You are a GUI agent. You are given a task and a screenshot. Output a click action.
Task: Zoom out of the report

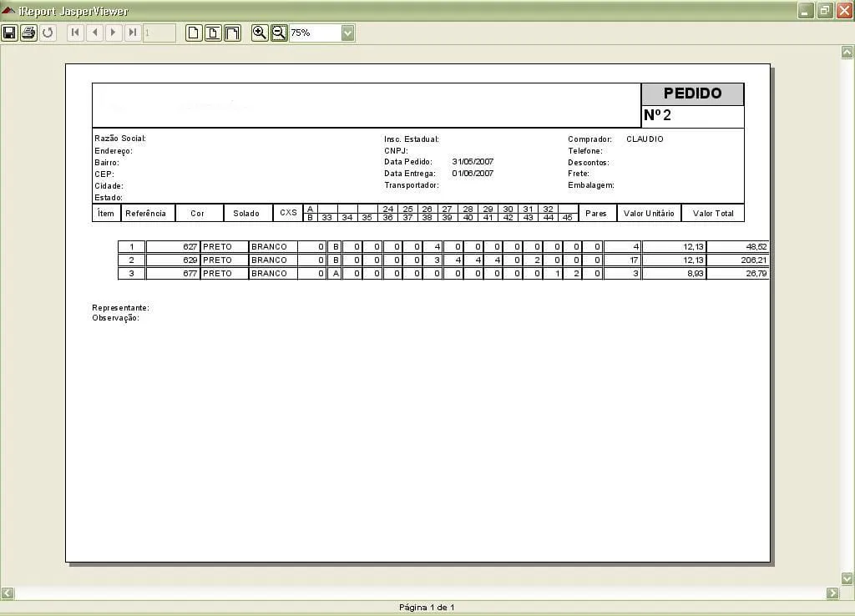[x=279, y=33]
